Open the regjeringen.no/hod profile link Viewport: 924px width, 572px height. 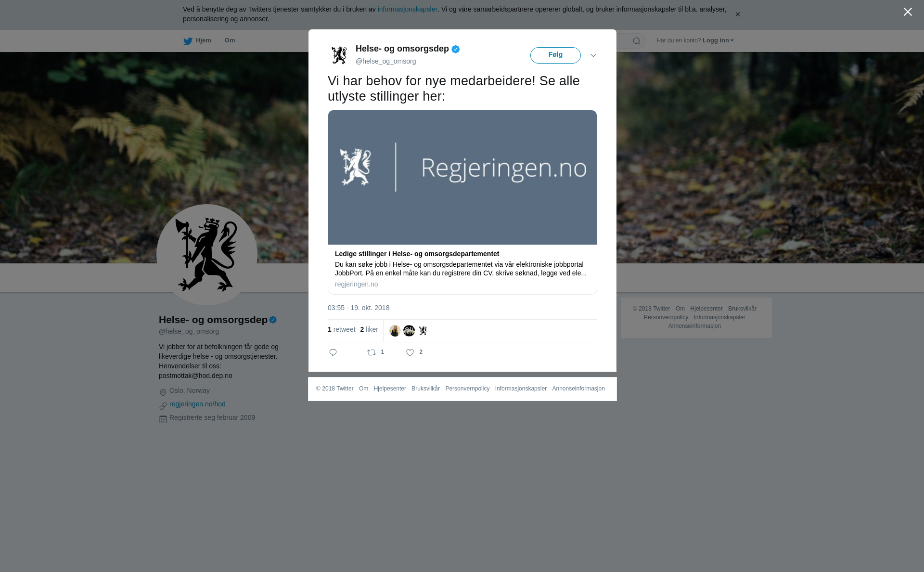pyautogui.click(x=197, y=404)
